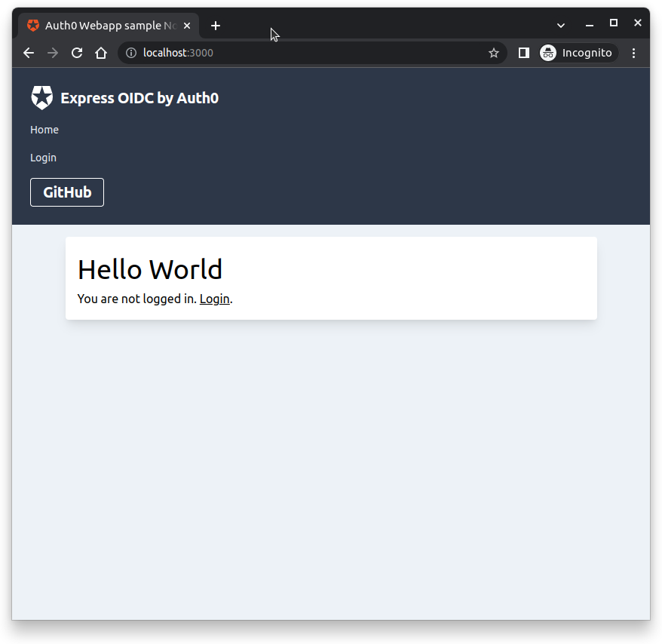This screenshot has width=662, height=644.
Task: Open the browser three-dot menu
Action: pos(634,53)
